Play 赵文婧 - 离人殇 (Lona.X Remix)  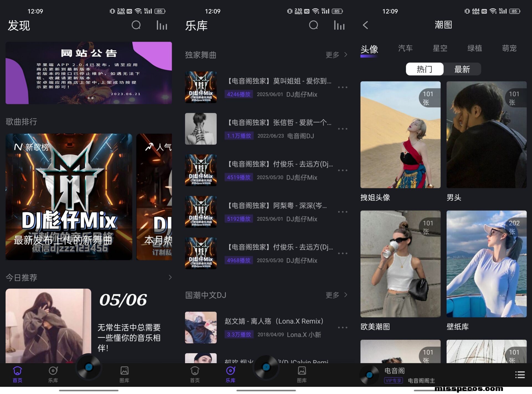tap(274, 321)
